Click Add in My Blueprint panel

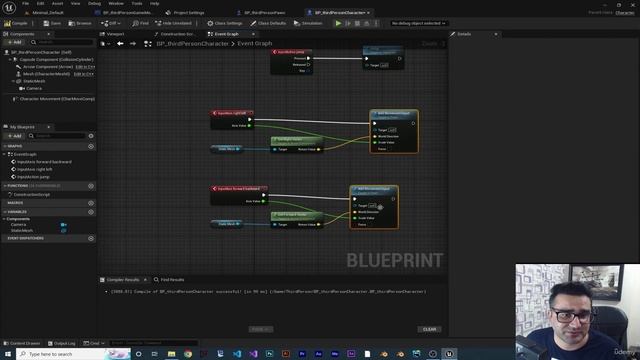click(15, 136)
